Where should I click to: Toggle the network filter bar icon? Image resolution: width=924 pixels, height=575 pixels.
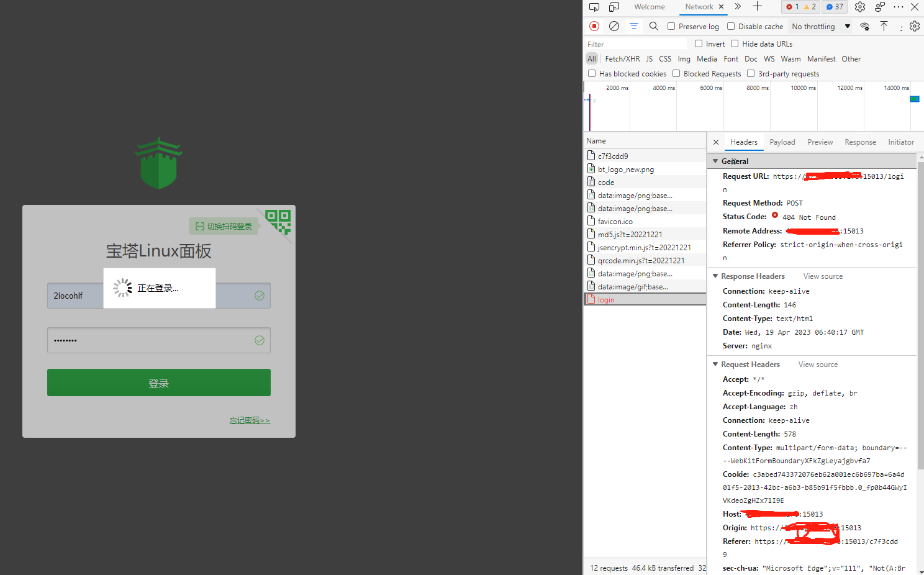point(634,26)
